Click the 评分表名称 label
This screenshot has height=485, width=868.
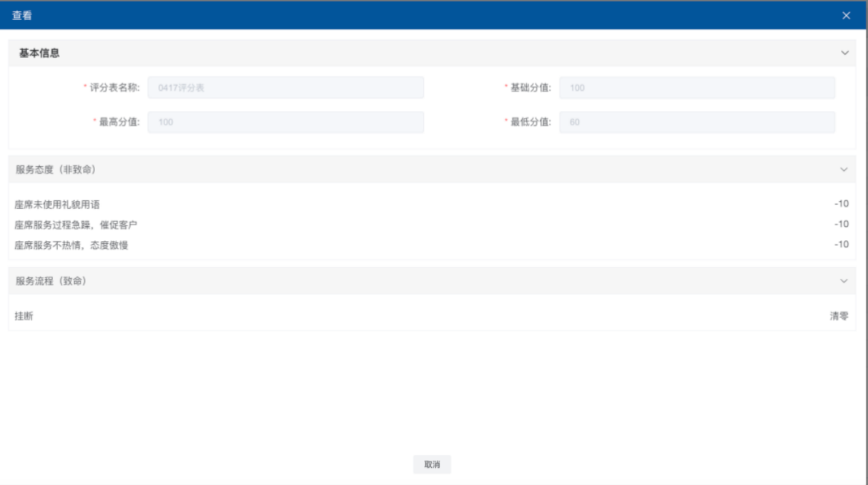click(x=115, y=87)
